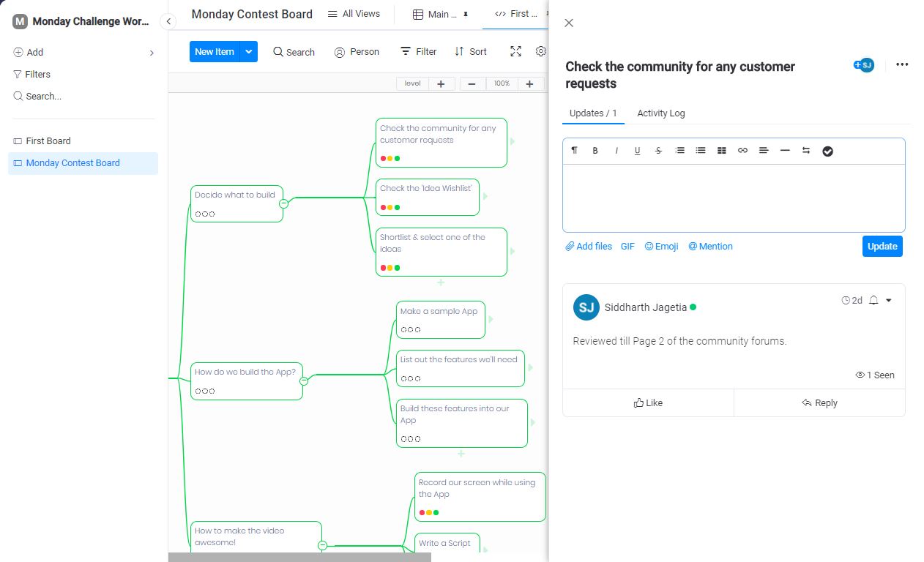Open the Emoji picker

(x=661, y=246)
